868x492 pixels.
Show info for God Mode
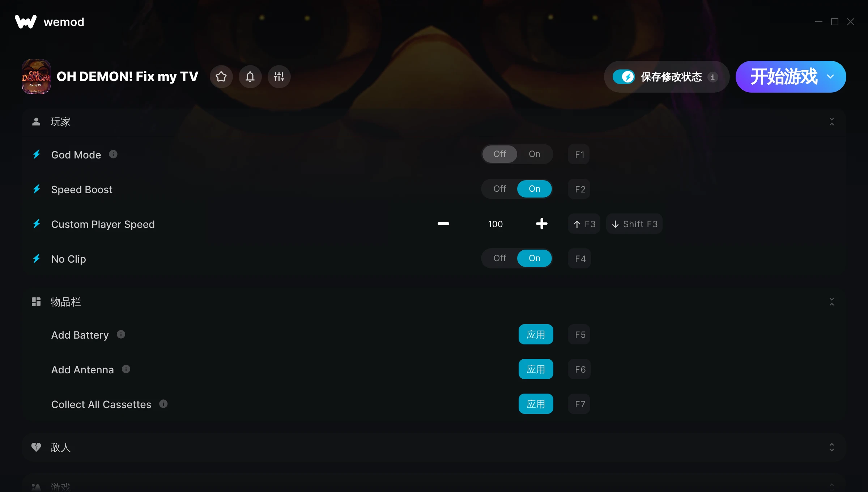113,154
